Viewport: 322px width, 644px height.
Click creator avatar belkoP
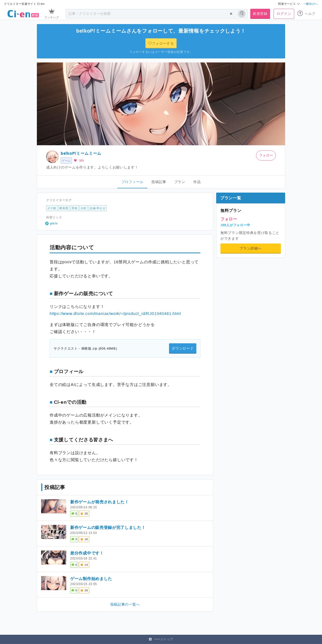tap(52, 157)
